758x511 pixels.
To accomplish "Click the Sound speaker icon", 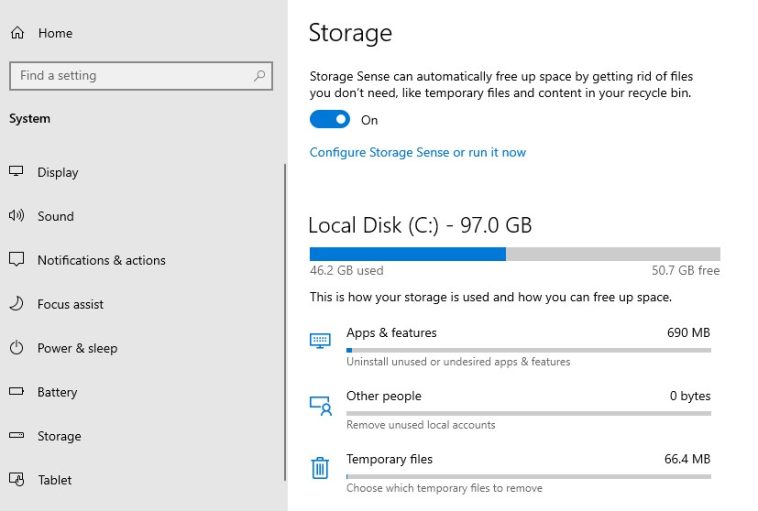I will (16, 216).
